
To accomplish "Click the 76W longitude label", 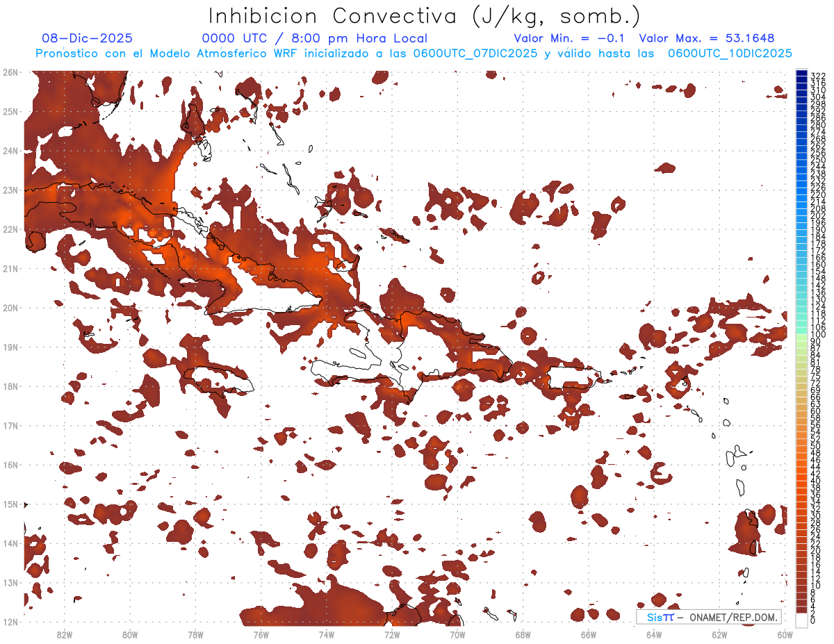I will (x=261, y=635).
